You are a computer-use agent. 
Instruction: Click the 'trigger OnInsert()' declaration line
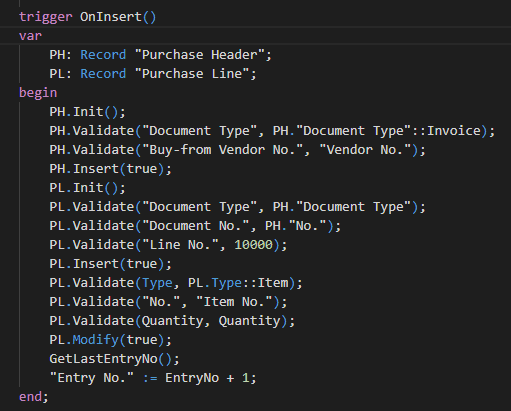tap(87, 17)
